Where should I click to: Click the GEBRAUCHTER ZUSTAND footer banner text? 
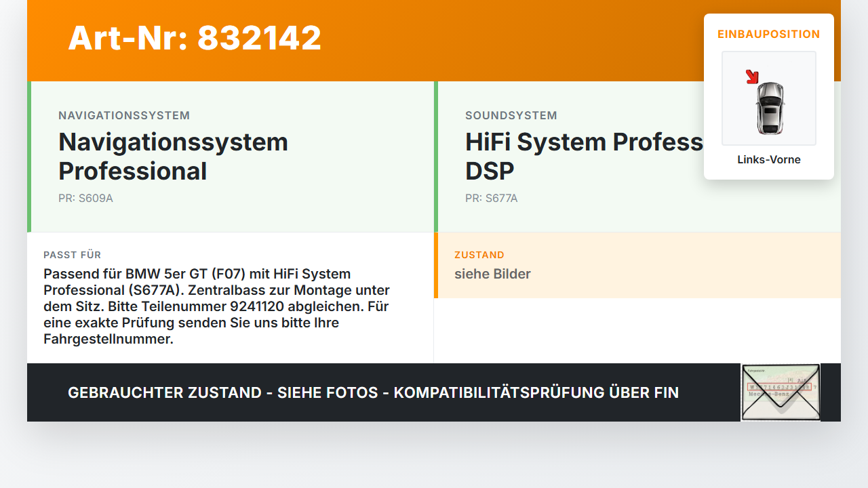point(373,392)
